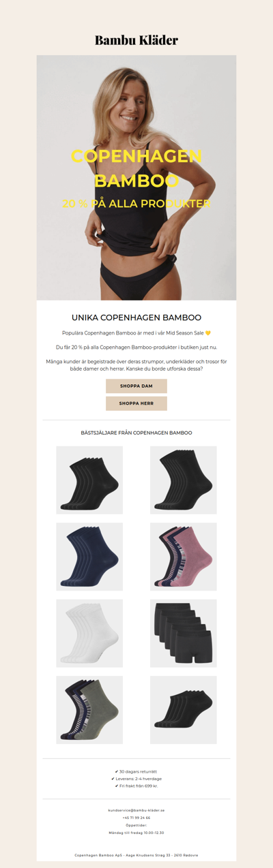The width and height of the screenshot is (273, 868).
Task: Click the Unika Copenhagen Bamboo heading
Action: click(136, 318)
